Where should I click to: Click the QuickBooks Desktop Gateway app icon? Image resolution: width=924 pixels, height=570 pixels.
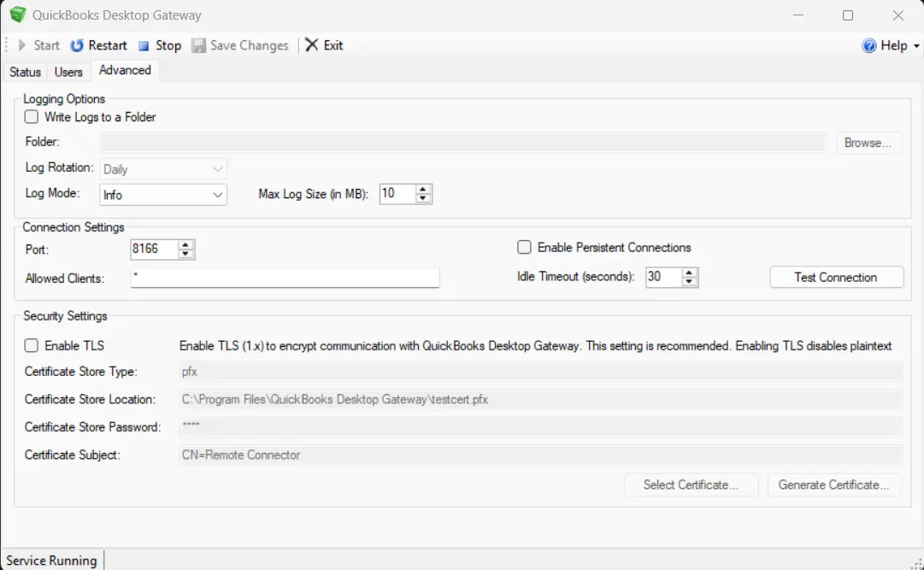point(18,15)
